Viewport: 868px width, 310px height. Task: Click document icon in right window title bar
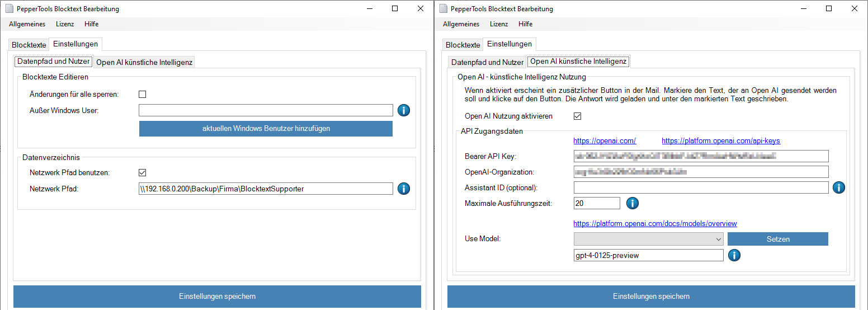pos(444,8)
